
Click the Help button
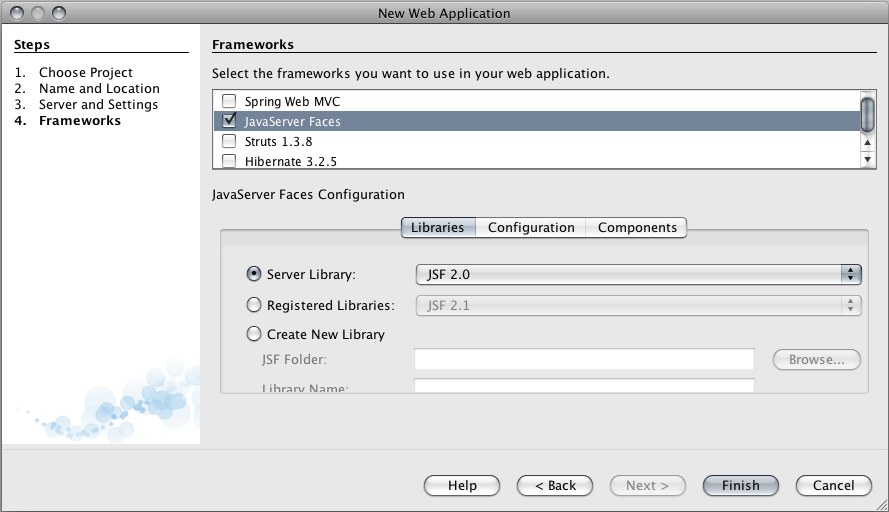point(462,485)
